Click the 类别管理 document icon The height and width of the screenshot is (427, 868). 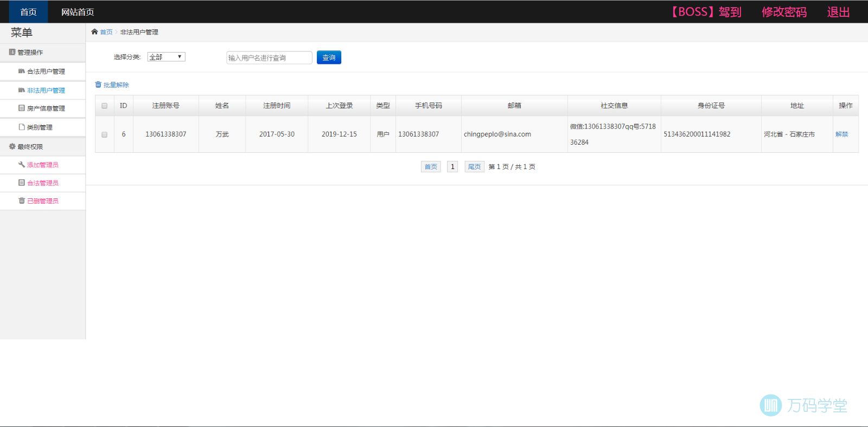click(x=22, y=127)
